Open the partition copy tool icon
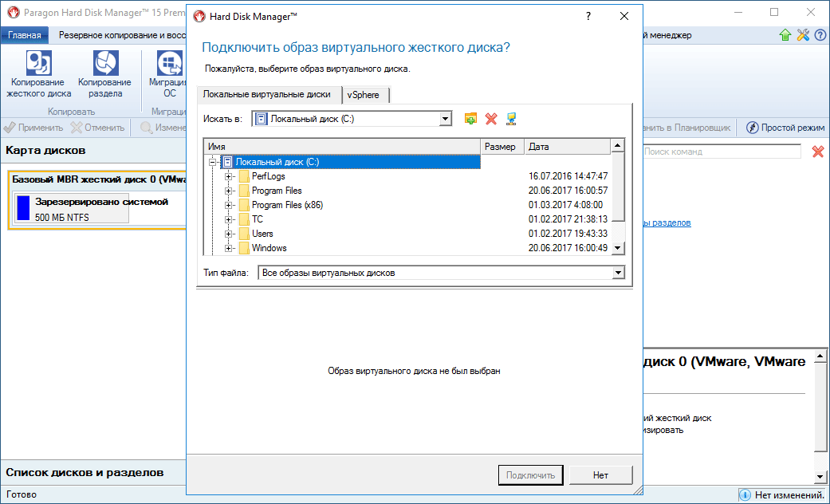 104,64
